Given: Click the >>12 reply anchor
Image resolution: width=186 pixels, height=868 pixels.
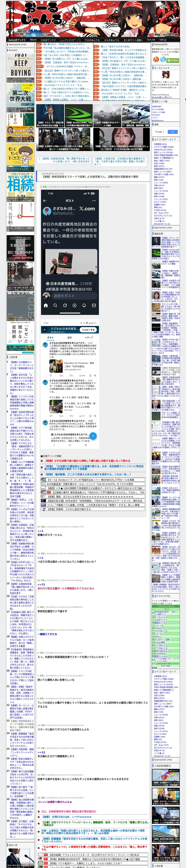Looking at the screenshot, I should (x=41, y=752).
